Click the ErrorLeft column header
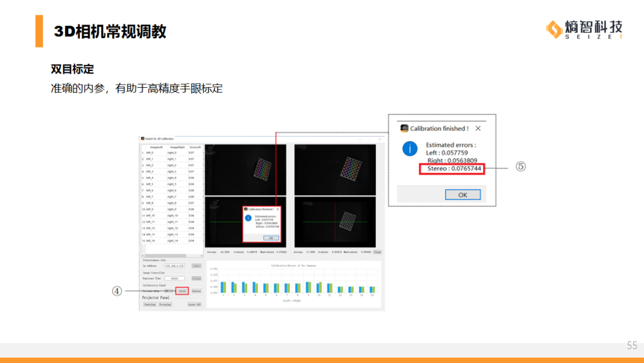The image size is (644, 363). (x=195, y=147)
